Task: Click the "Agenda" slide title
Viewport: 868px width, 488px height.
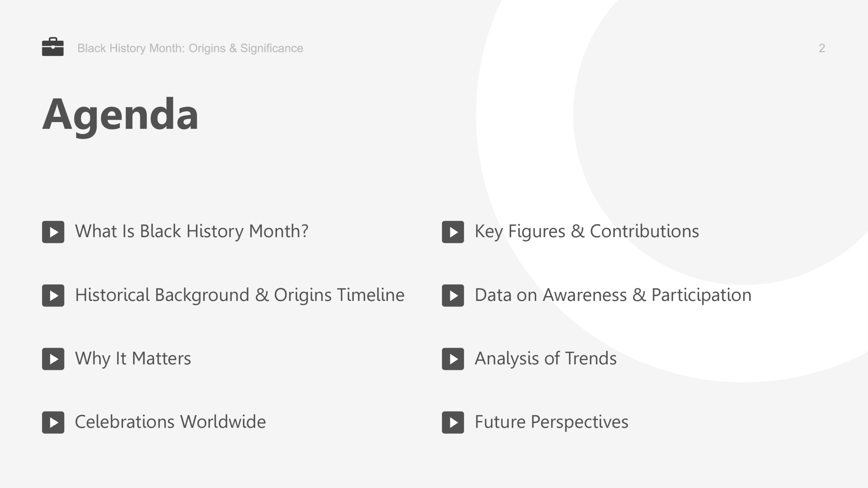Action: pyautogui.click(x=120, y=115)
